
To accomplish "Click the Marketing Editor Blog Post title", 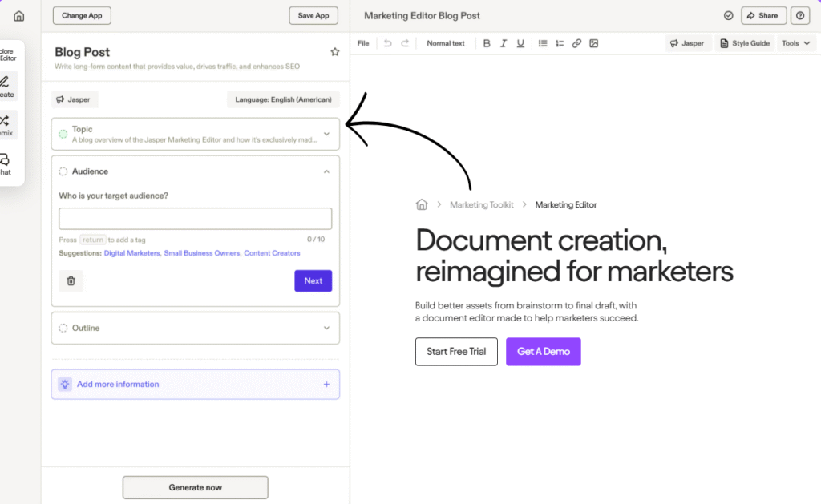I will point(422,16).
